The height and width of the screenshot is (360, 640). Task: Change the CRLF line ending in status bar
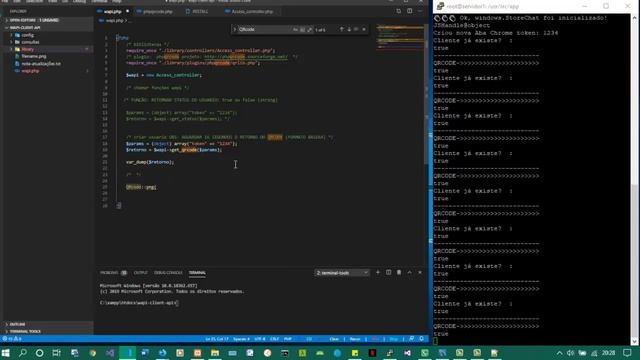coord(274,339)
